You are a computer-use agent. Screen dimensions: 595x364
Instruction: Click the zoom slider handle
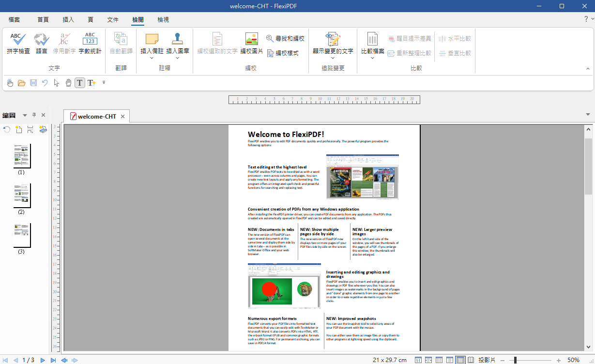pos(515,360)
